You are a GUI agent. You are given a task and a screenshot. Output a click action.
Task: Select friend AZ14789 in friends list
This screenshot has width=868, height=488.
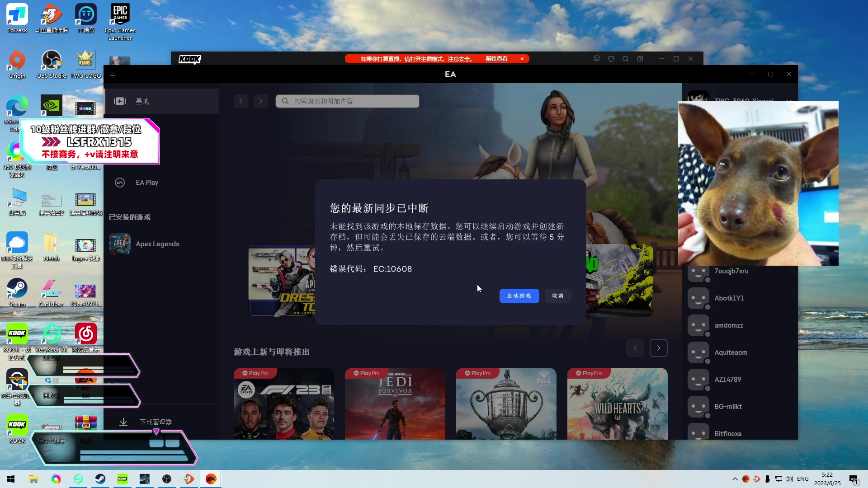[x=740, y=380]
